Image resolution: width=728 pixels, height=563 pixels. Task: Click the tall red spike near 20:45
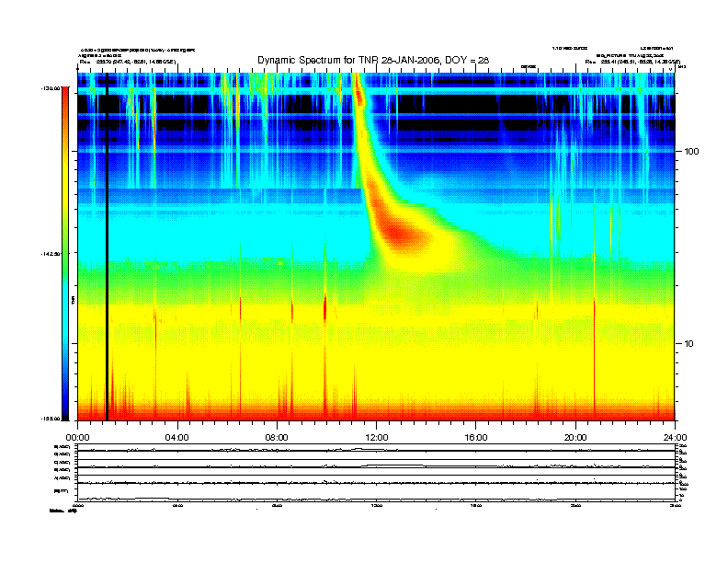595,358
